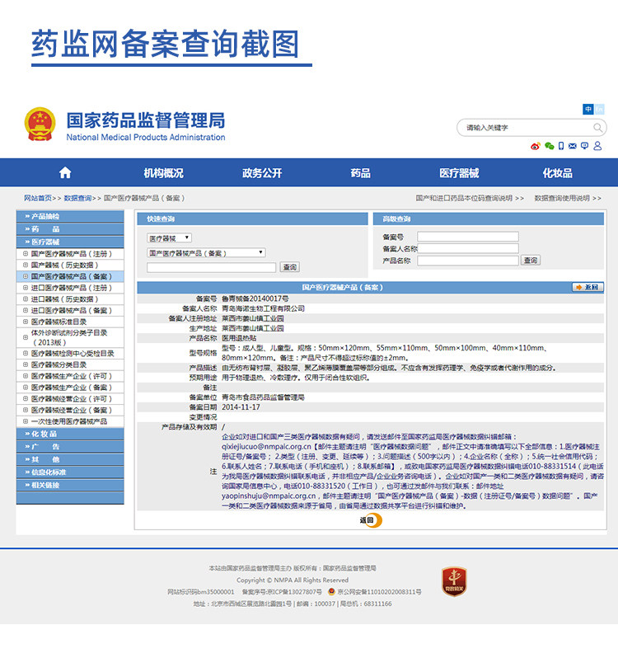The width and height of the screenshot is (618, 672).
Task: Select 国产医疗器械产品（注册）in sidebar
Action: tap(70, 254)
